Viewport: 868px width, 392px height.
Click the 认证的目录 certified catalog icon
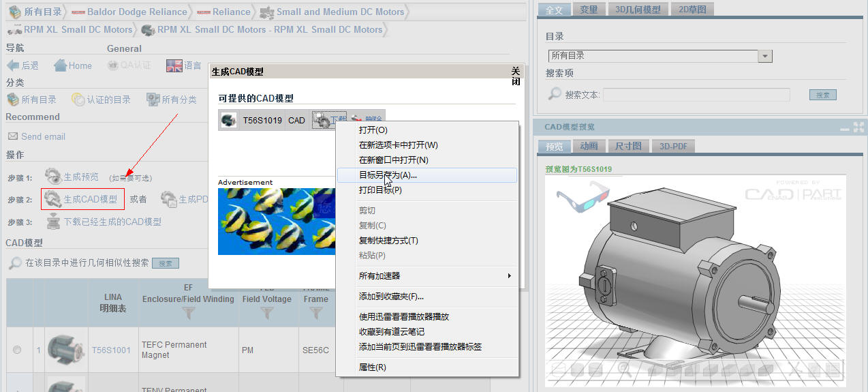(x=78, y=100)
